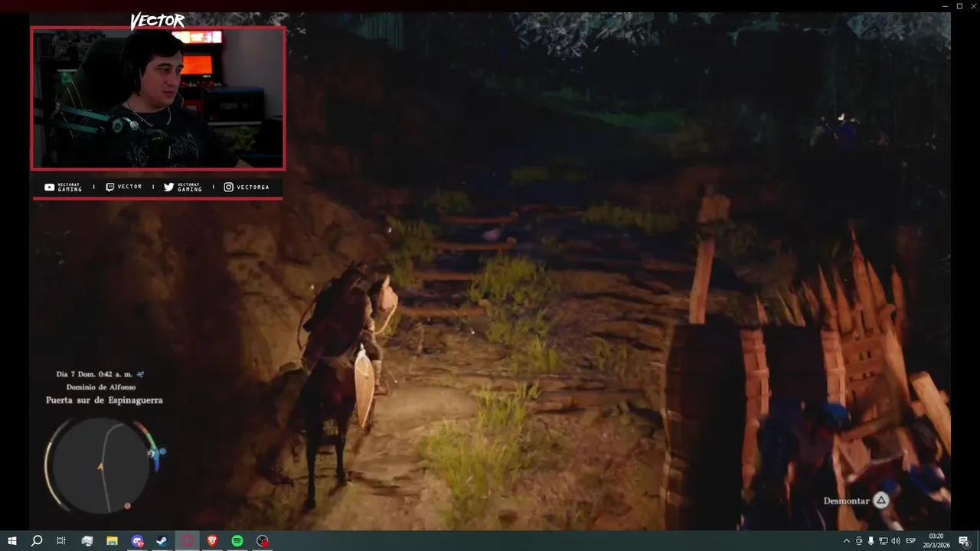Open the volume speaker tray icon
The width and height of the screenshot is (980, 551).
point(895,541)
